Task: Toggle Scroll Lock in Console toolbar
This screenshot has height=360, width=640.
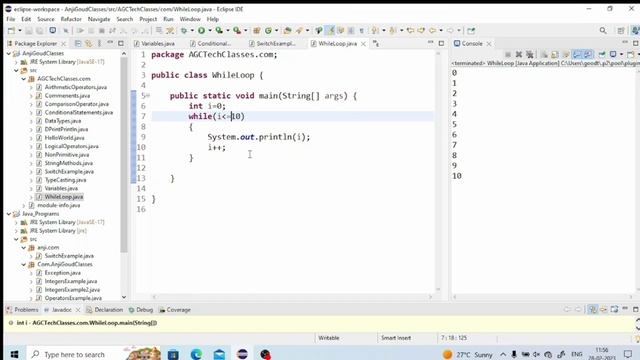Action: click(555, 54)
